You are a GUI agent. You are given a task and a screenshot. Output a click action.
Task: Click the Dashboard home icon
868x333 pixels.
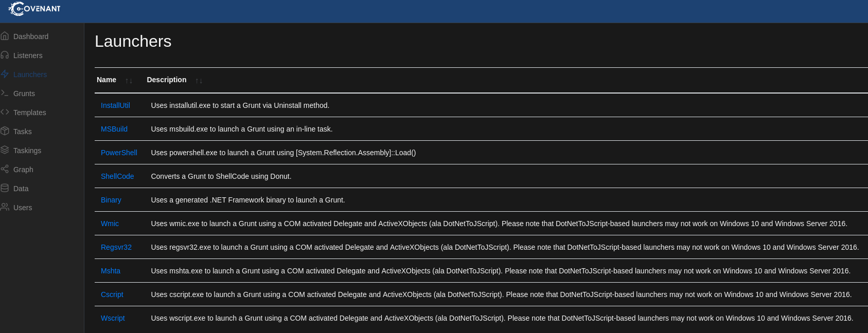[5, 36]
